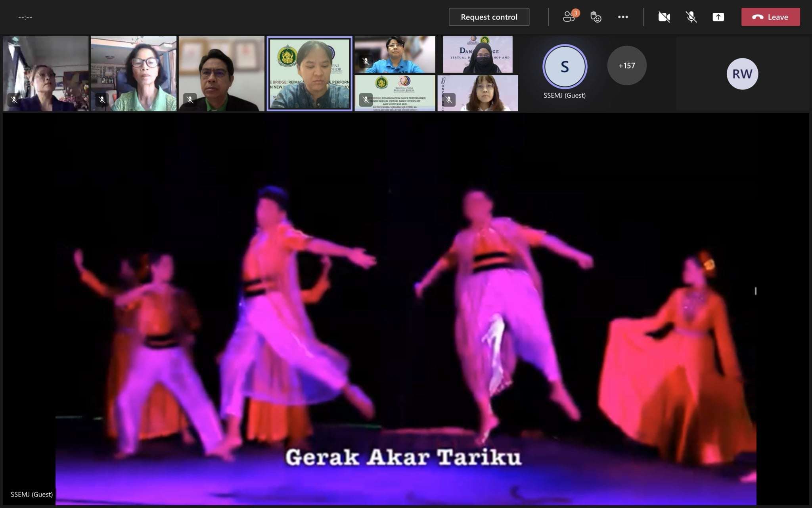Select the woman in black hijab tile
Viewport: 812px width, 508px height.
478,55
